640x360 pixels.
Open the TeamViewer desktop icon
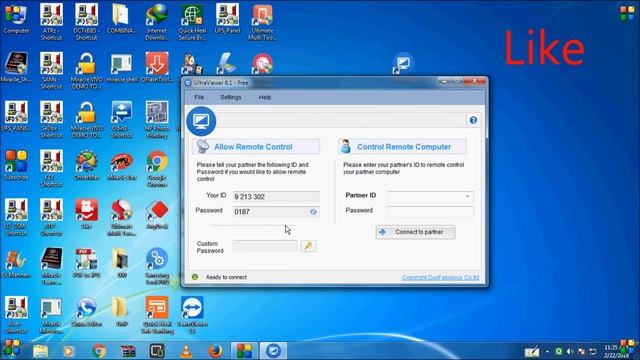[x=192, y=315]
